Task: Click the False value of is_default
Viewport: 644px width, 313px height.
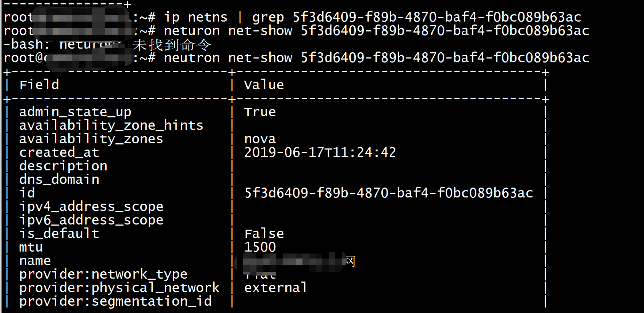Action: (x=264, y=234)
